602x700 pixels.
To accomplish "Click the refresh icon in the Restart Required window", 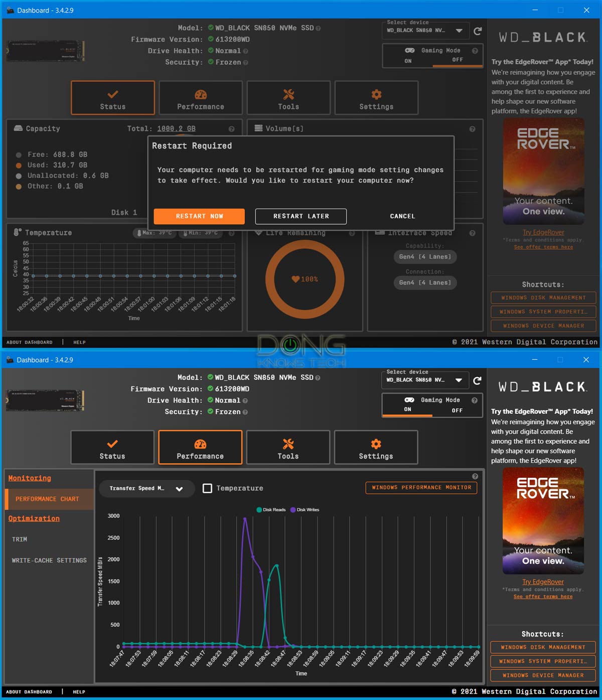I will (478, 31).
